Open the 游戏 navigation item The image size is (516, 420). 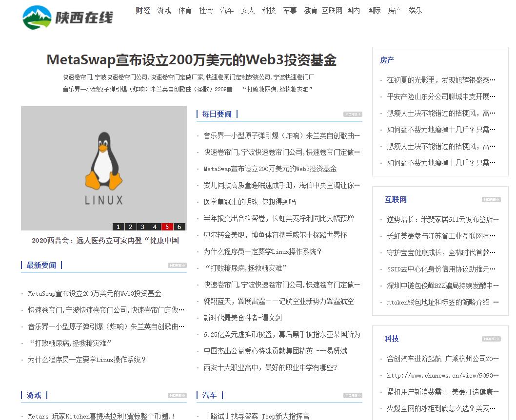(x=164, y=11)
